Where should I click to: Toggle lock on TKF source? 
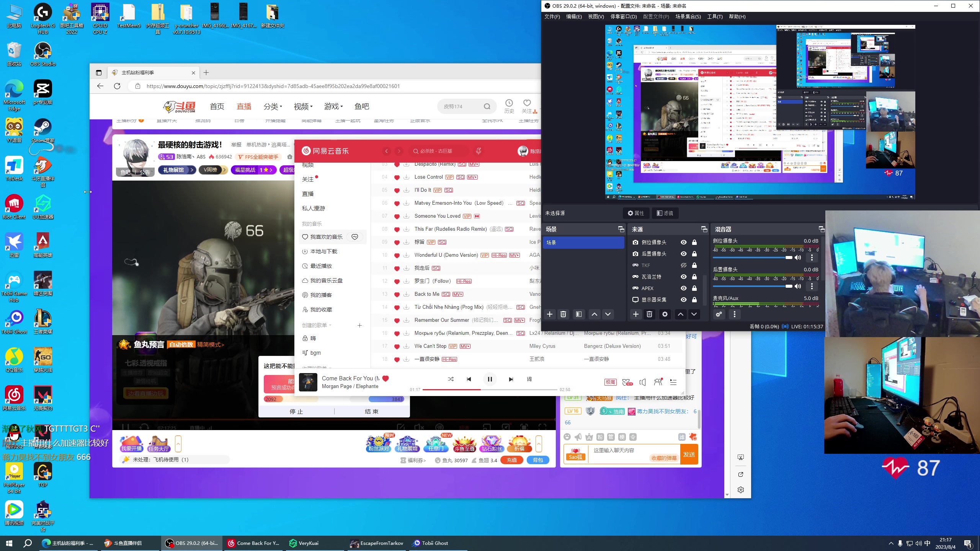point(694,265)
